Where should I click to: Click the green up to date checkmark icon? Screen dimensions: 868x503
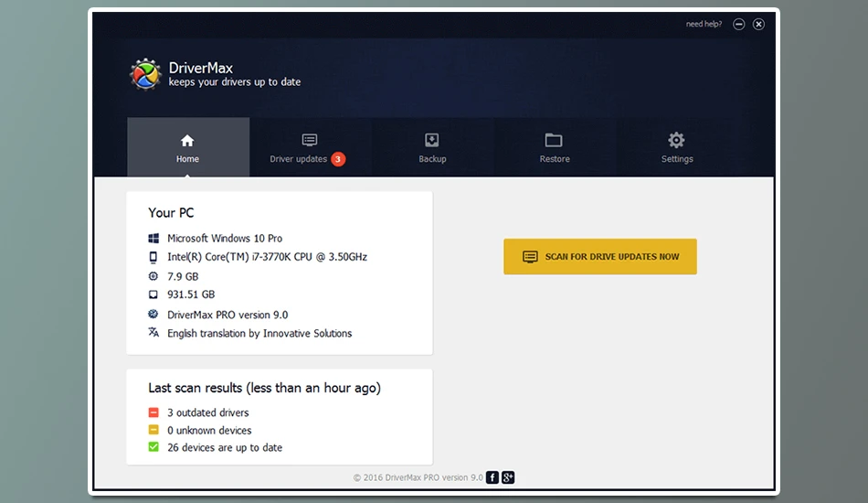153,447
